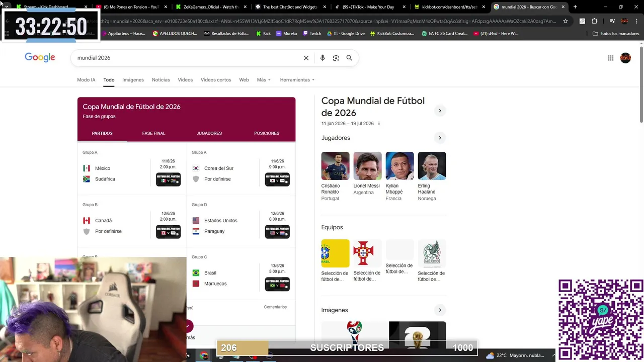The height and width of the screenshot is (362, 644).
Task: Switch to the ZeKaGamers_Oficial browser tab
Action: pos(210,7)
